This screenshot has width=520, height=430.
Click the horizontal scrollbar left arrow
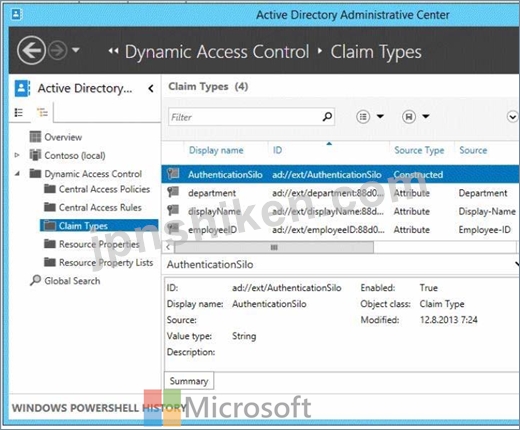pyautogui.click(x=168, y=247)
